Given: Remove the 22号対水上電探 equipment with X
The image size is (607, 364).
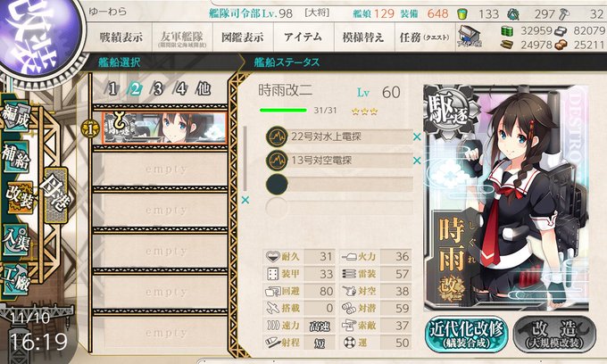Looking at the screenshot, I should [417, 136].
